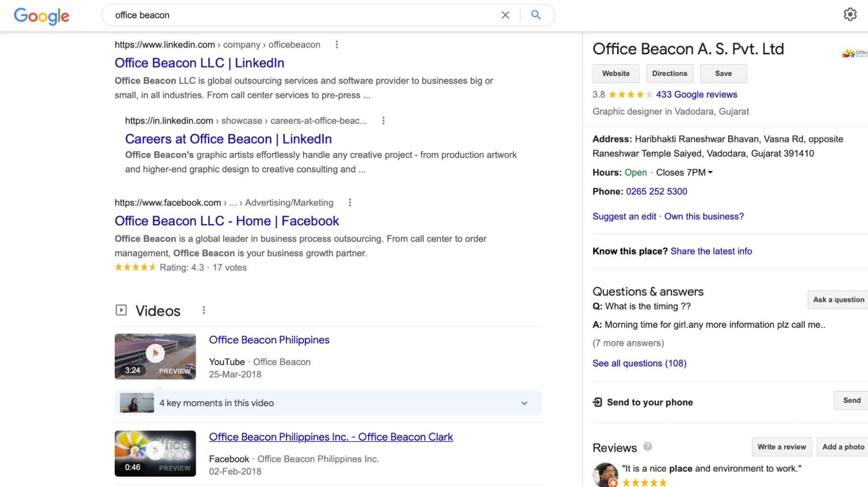Open more options for Careers at Office Beacon result
Image resolution: width=868 pixels, height=487 pixels.
tap(383, 121)
